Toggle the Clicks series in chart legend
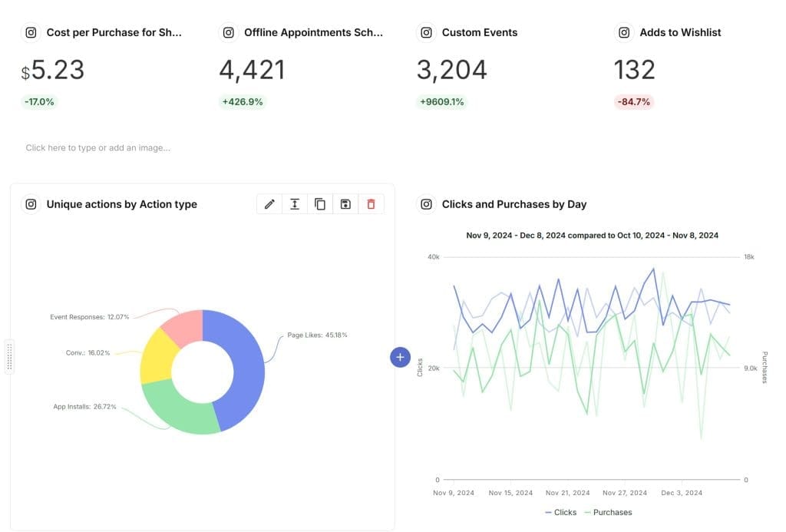The image size is (786, 532). pyautogui.click(x=560, y=512)
